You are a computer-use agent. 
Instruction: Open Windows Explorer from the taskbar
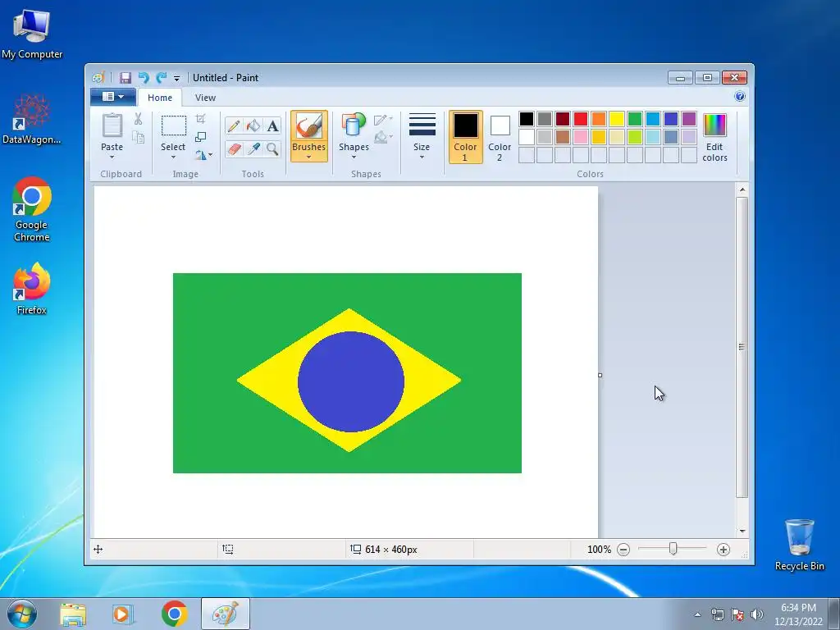point(73,614)
